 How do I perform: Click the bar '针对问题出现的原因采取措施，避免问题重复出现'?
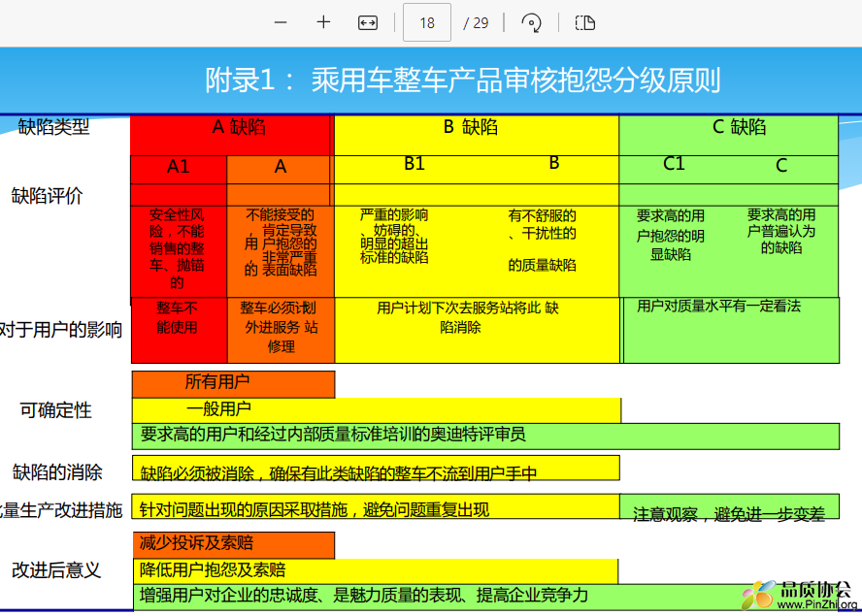click(376, 506)
